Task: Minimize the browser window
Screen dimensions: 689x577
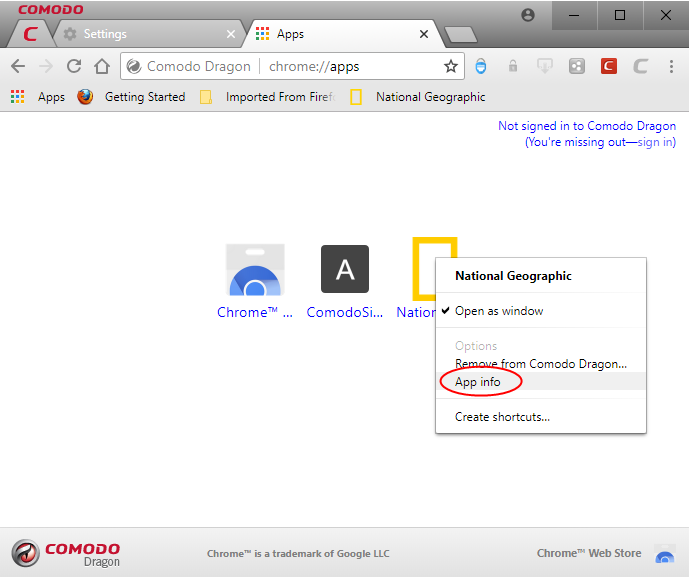Action: coord(574,15)
